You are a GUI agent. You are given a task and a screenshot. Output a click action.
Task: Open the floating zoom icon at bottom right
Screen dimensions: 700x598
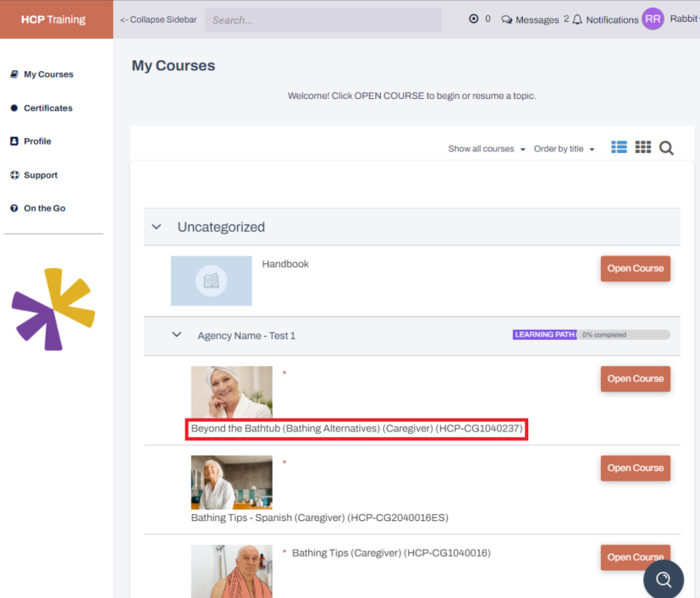(x=663, y=579)
